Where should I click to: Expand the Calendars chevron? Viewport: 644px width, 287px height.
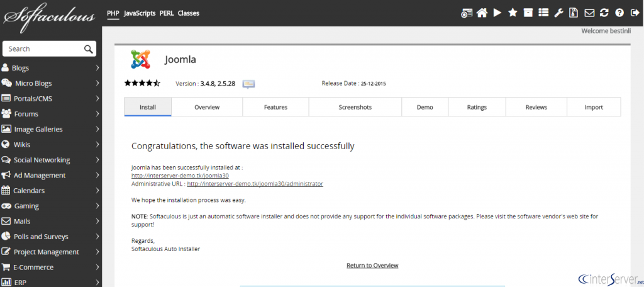(97, 190)
